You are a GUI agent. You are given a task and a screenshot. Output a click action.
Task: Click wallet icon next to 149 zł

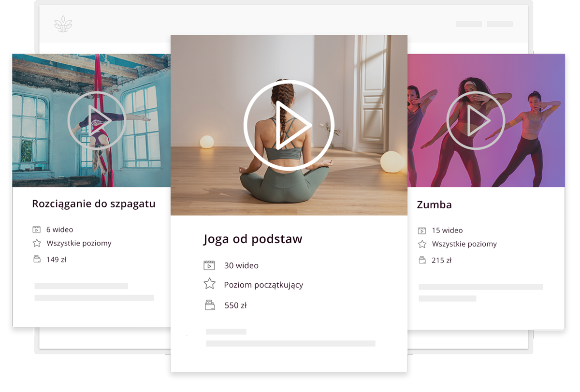[x=37, y=259]
